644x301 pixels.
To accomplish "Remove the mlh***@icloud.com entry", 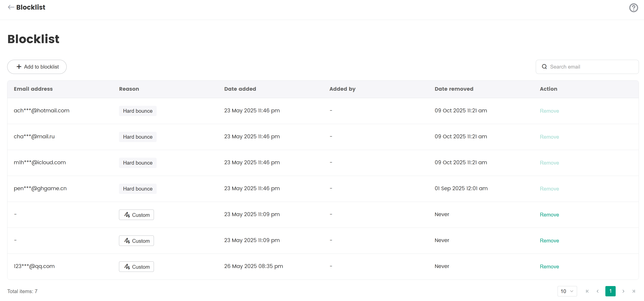I will (x=549, y=163).
